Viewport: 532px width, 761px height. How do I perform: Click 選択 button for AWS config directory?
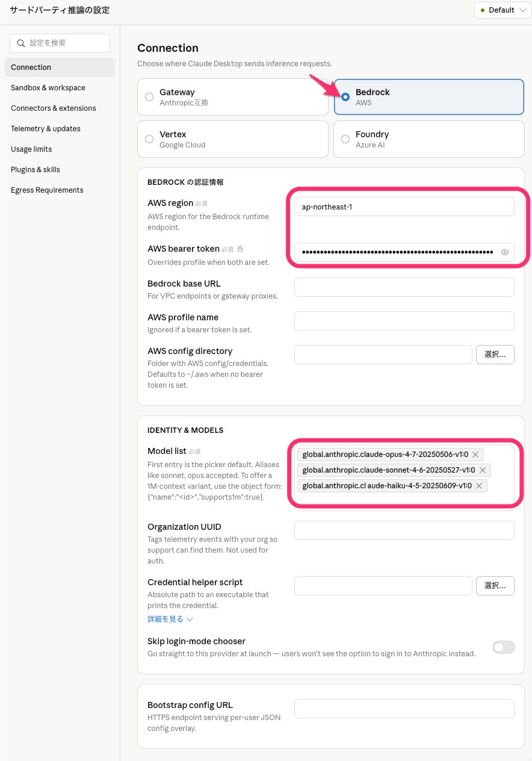point(495,355)
